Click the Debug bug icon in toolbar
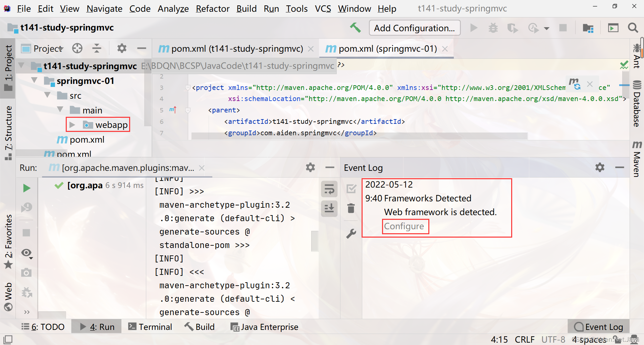The height and width of the screenshot is (345, 644). 493,28
